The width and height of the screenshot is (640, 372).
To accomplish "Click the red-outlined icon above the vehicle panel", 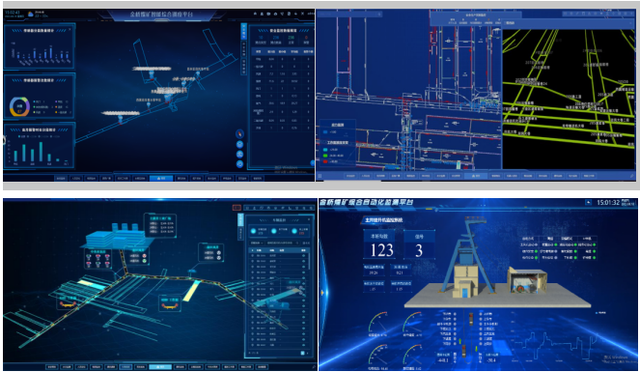I will 236,207.
